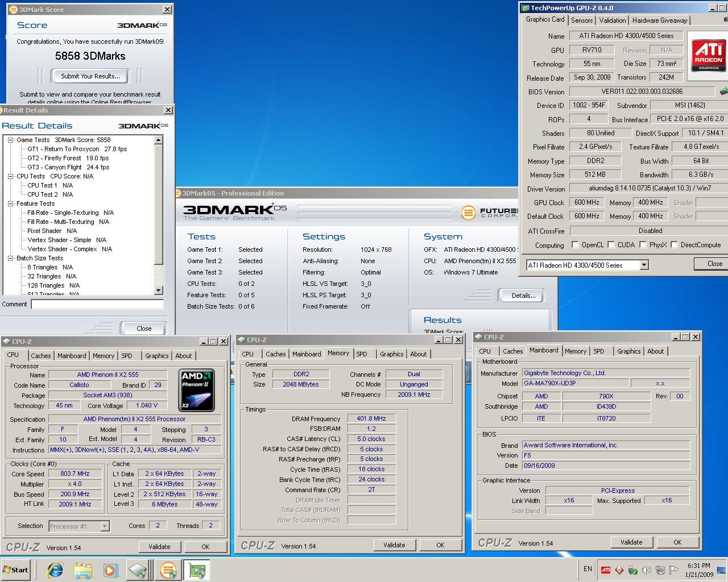Close the Result Details dialog via Close button
Screen dimensions: 728x582
tap(144, 329)
